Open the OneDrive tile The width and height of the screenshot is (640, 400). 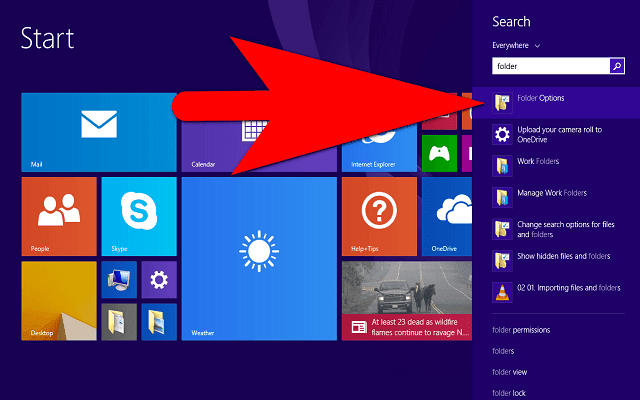pos(446,215)
